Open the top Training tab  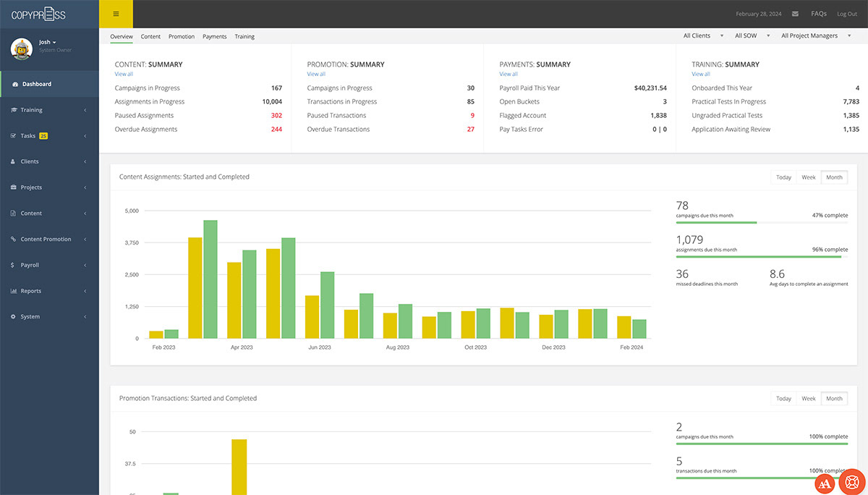244,36
